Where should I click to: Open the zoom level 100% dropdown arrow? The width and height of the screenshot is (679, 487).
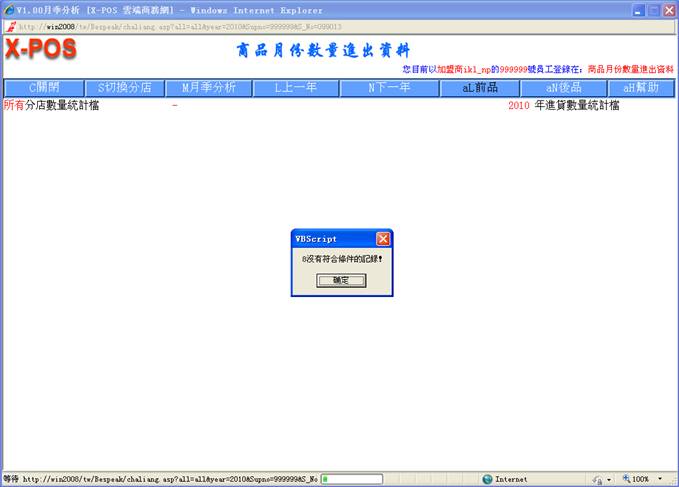pos(661,479)
